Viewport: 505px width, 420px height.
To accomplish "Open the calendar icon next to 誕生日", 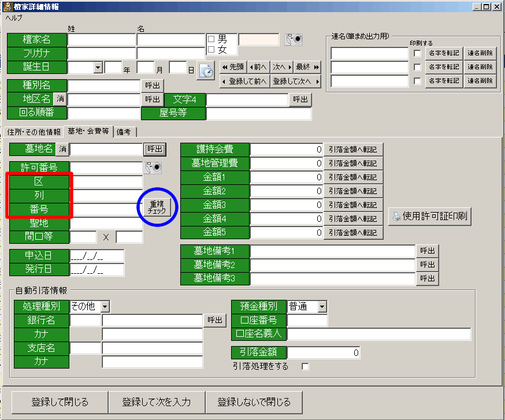I will [206, 70].
